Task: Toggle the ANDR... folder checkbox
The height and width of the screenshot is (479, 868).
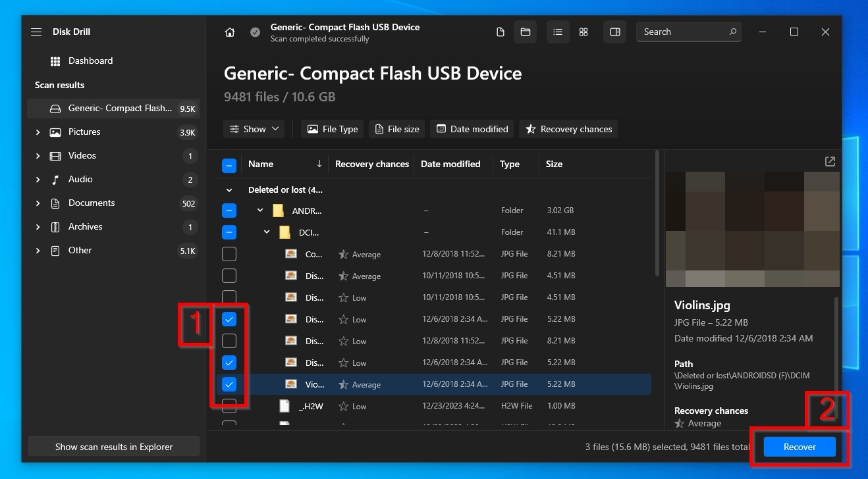Action: click(x=229, y=211)
